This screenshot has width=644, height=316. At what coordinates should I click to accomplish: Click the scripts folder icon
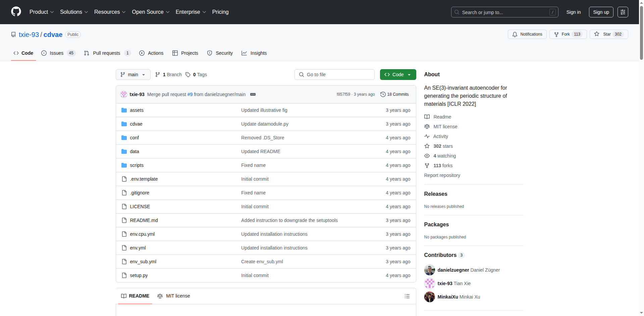[124, 165]
